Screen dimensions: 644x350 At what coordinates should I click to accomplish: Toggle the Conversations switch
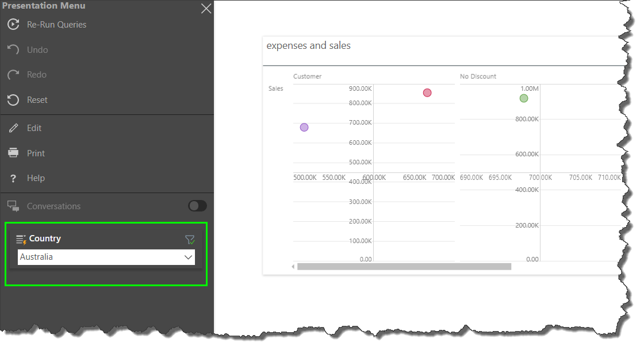coord(197,206)
